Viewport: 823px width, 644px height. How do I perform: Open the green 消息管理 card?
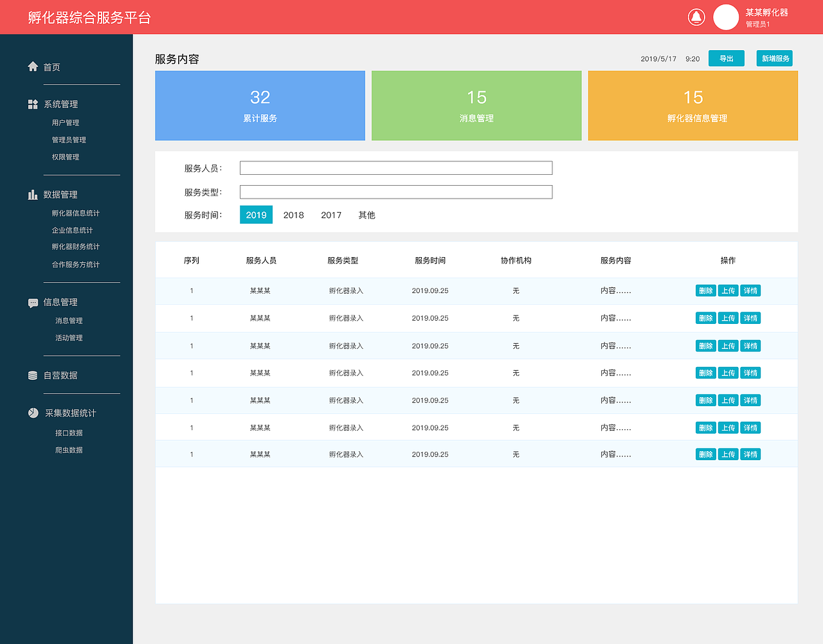(476, 105)
